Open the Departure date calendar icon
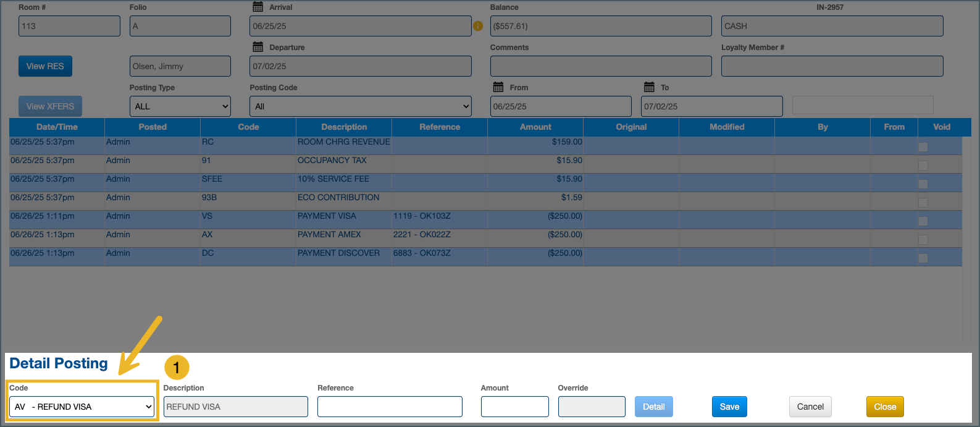 258,47
